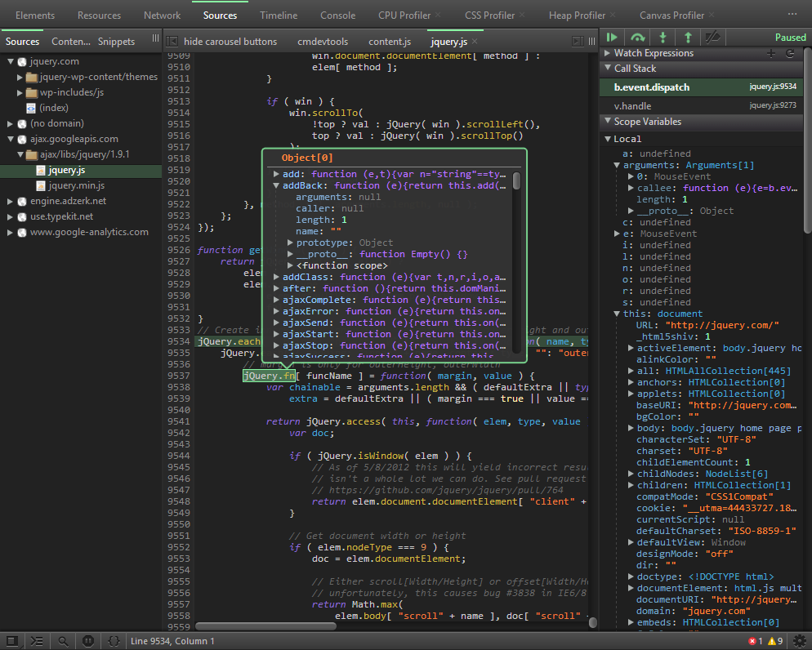Open the content.js file tab
Image resolution: width=812 pixels, height=650 pixels.
click(390, 42)
